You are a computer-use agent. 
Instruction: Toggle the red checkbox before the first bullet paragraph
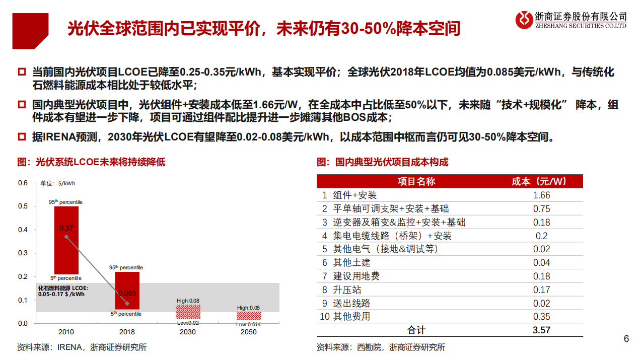click(21, 71)
